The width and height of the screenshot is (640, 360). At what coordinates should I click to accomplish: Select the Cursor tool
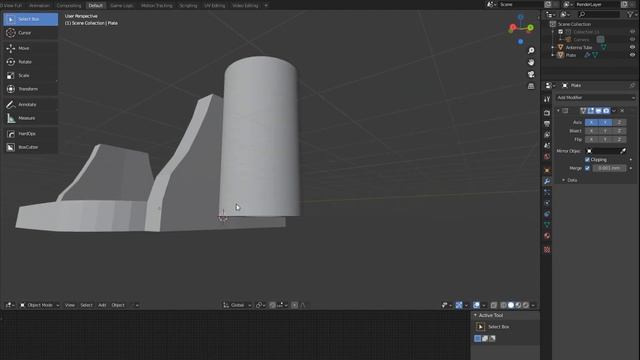pos(31,33)
